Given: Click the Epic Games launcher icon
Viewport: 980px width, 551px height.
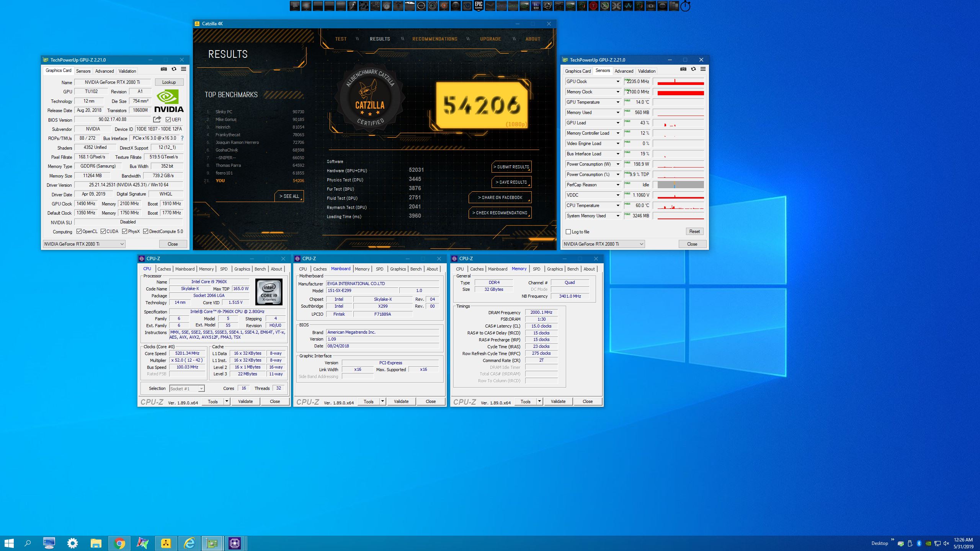Looking at the screenshot, I should [479, 6].
